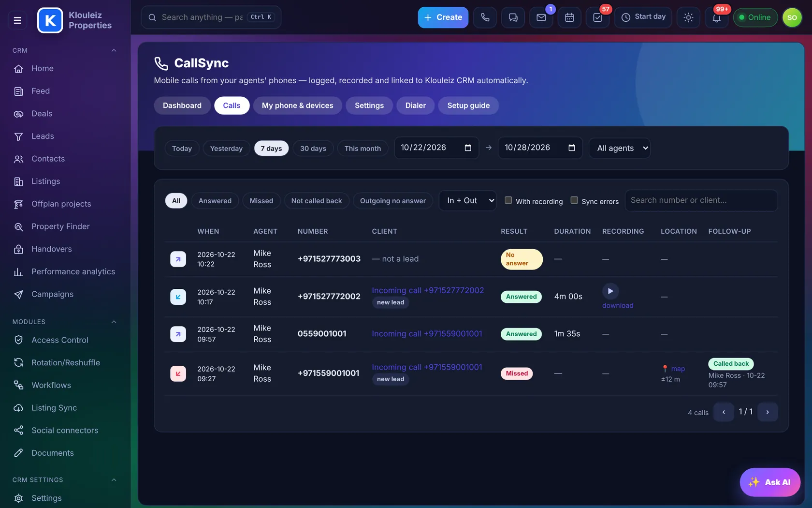812x508 pixels.
Task: Open the In + Out direction dropdown
Action: [x=467, y=200]
